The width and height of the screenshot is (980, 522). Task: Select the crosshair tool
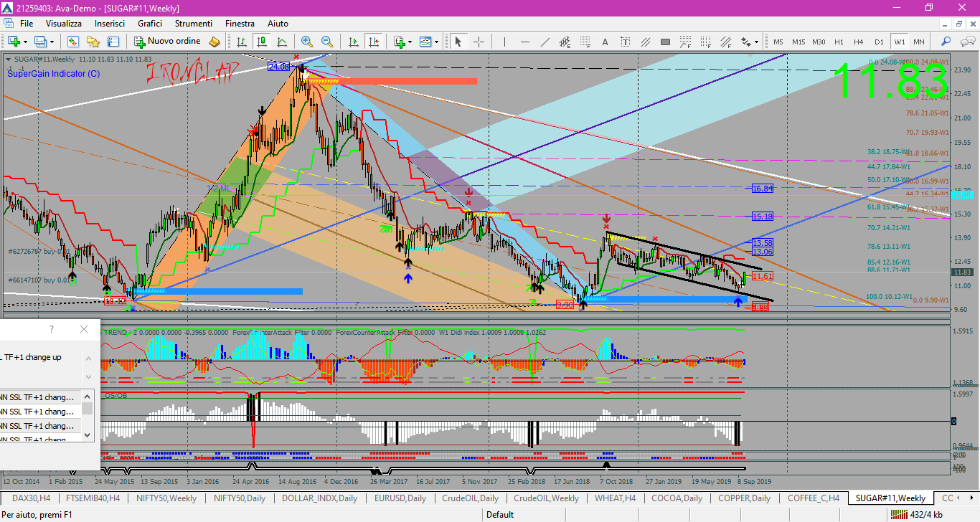pyautogui.click(x=479, y=42)
